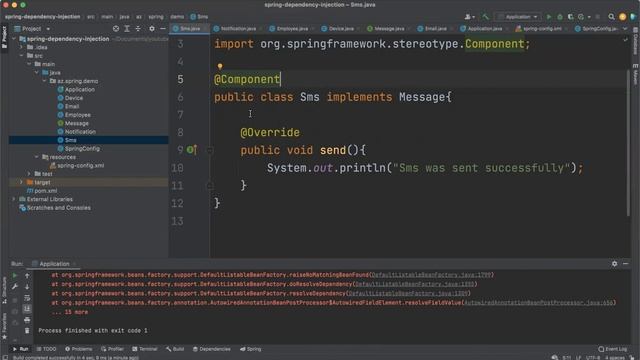The width and height of the screenshot is (640, 360).
Task: Select spring-config.xml in resources
Action: point(77,165)
